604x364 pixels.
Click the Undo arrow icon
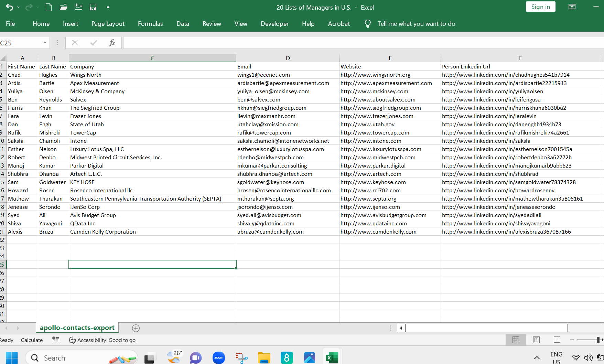coord(9,7)
